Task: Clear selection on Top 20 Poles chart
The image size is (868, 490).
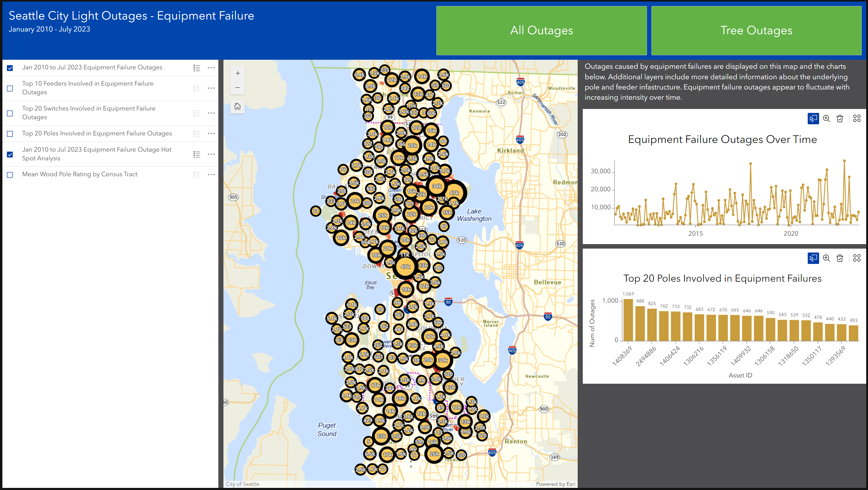Action: tap(840, 258)
